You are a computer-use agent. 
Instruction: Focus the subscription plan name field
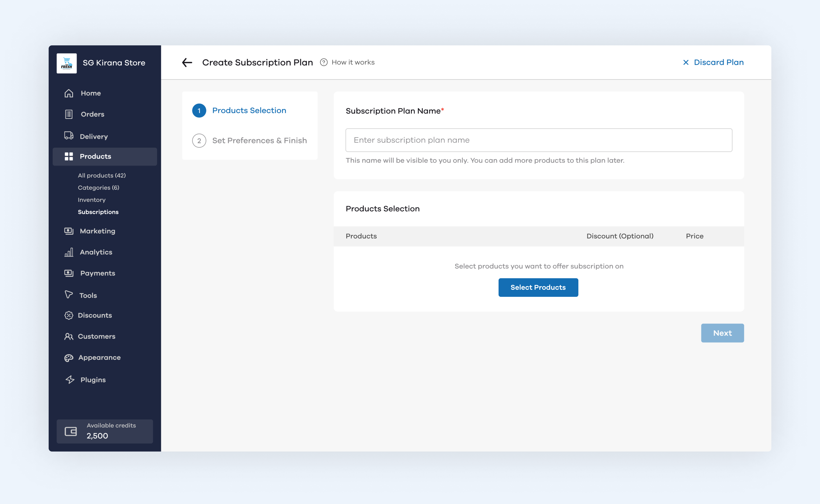point(539,140)
